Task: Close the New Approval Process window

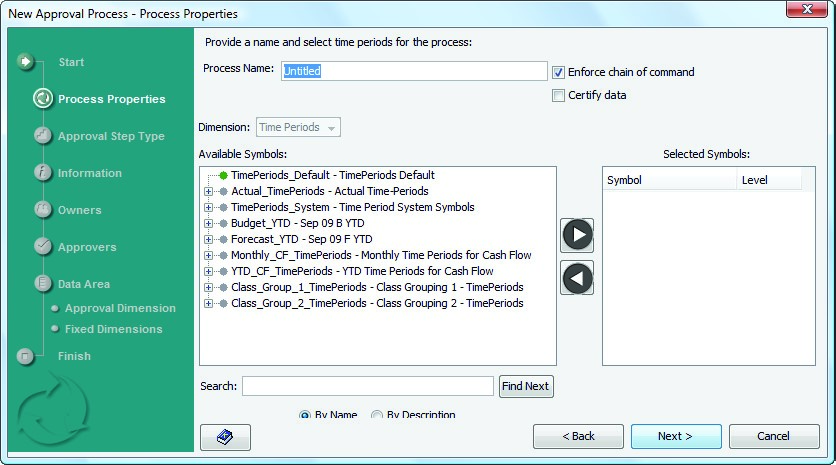Action: (807, 9)
